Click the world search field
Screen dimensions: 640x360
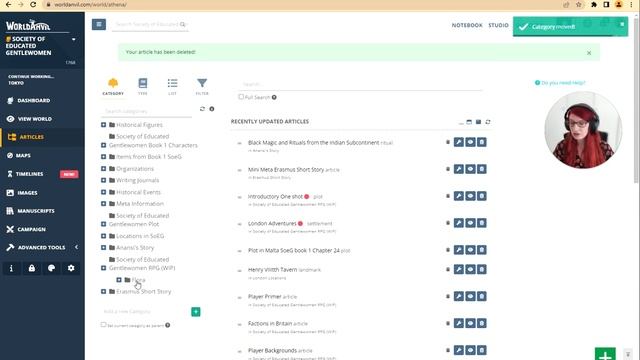click(150, 24)
